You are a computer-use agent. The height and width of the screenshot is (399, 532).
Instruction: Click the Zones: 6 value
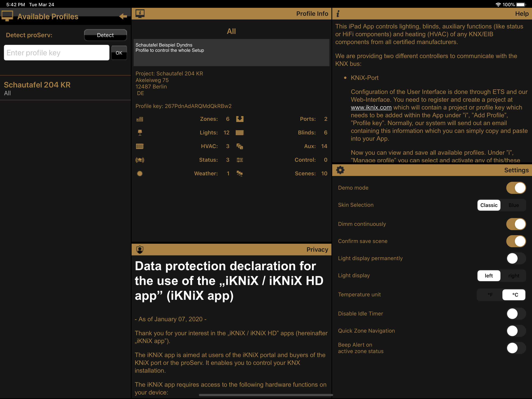tap(227, 119)
